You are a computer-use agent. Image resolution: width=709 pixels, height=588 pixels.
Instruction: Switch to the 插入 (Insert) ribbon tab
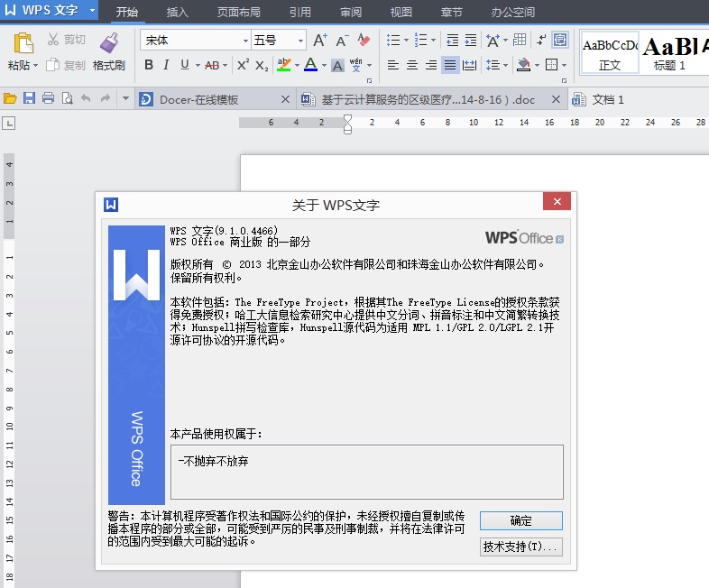pyautogui.click(x=177, y=12)
